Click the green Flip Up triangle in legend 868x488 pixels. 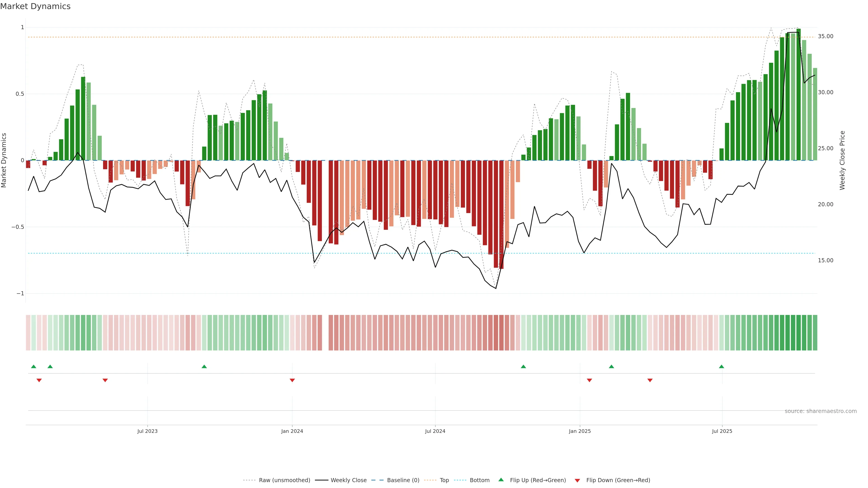tap(501, 480)
